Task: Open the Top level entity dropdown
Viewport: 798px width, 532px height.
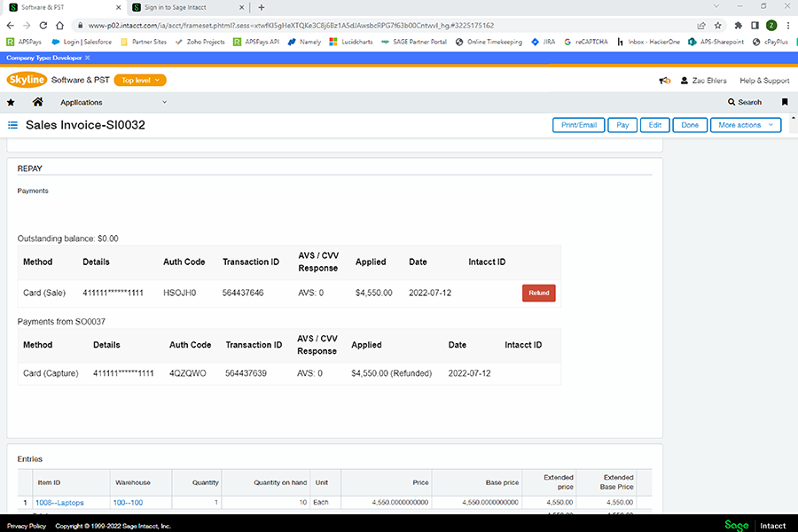Action: point(140,81)
